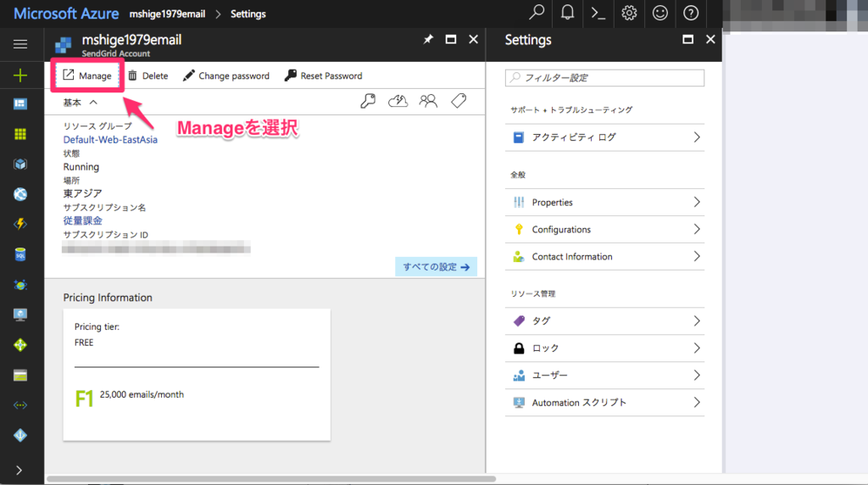This screenshot has height=485, width=868.
Task: Maximize the Settings blade
Action: [687, 39]
